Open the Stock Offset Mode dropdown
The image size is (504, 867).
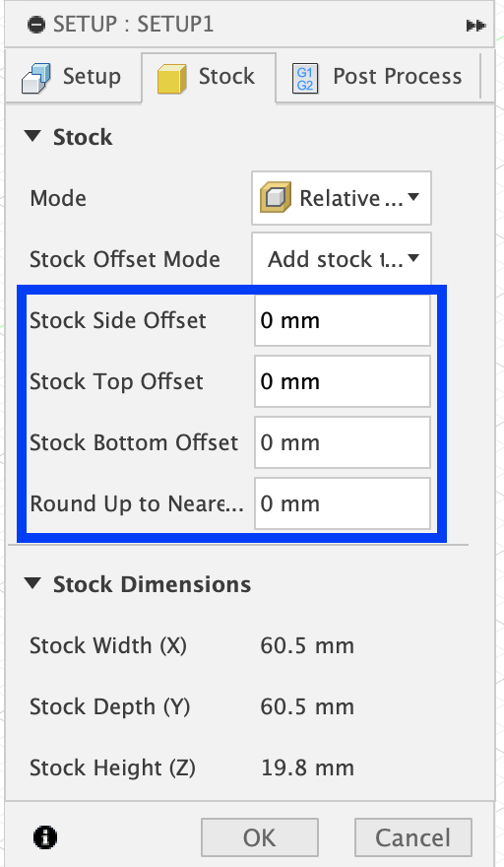click(342, 259)
